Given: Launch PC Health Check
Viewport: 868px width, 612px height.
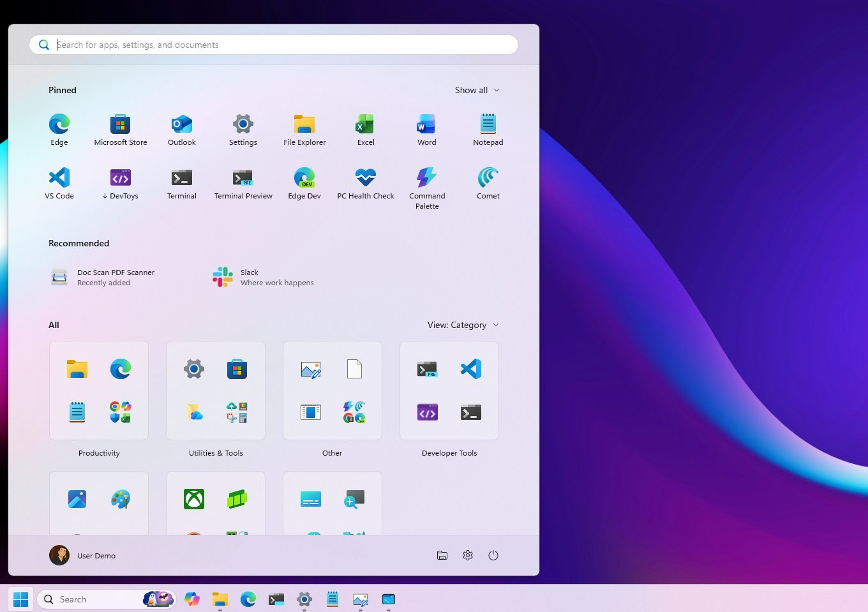Looking at the screenshot, I should click(365, 183).
